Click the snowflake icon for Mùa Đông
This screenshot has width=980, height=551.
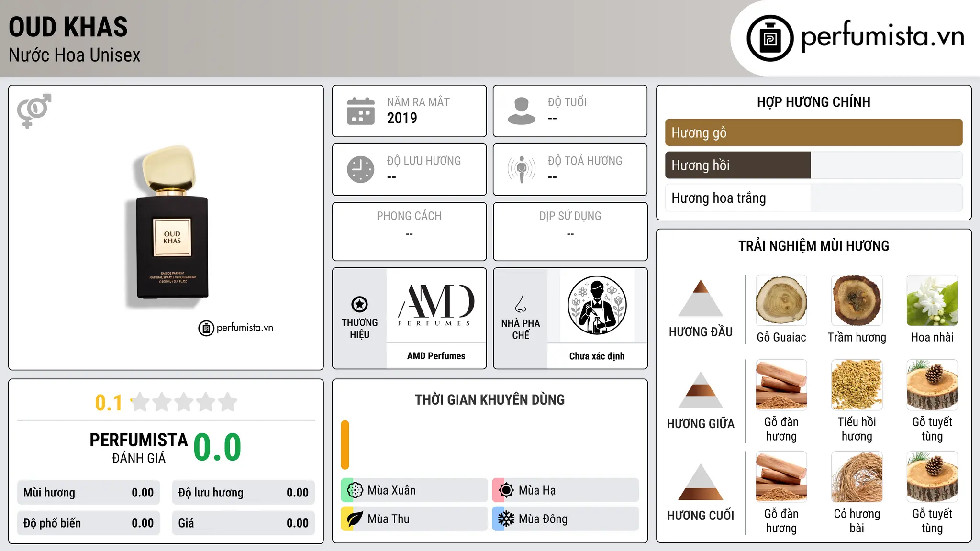point(506,519)
